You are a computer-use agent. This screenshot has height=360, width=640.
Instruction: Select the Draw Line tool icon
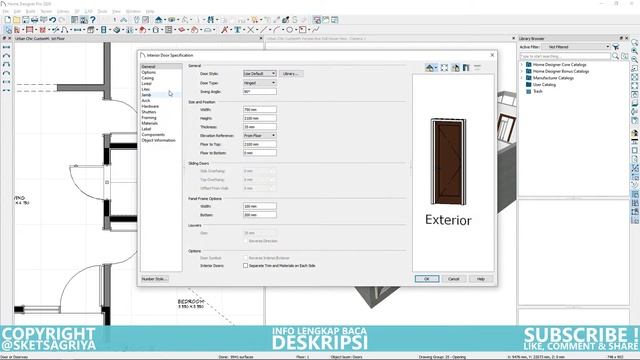pyautogui.click(x=263, y=30)
